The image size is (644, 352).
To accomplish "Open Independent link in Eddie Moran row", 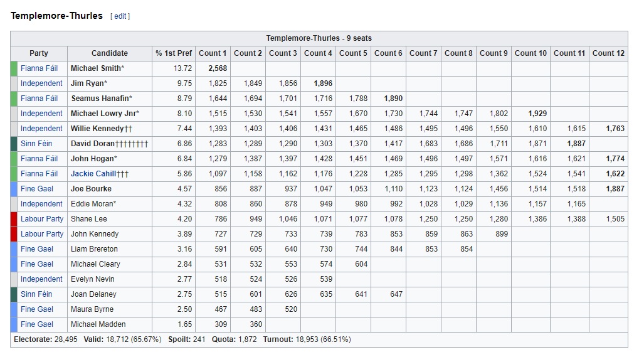I will point(41,204).
